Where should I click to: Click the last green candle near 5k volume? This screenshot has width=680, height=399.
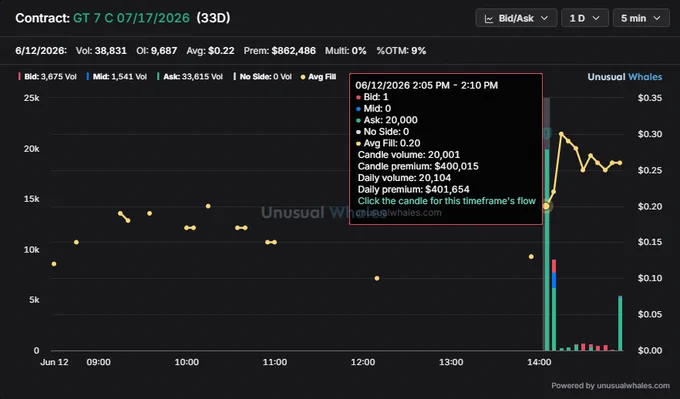tap(620, 323)
